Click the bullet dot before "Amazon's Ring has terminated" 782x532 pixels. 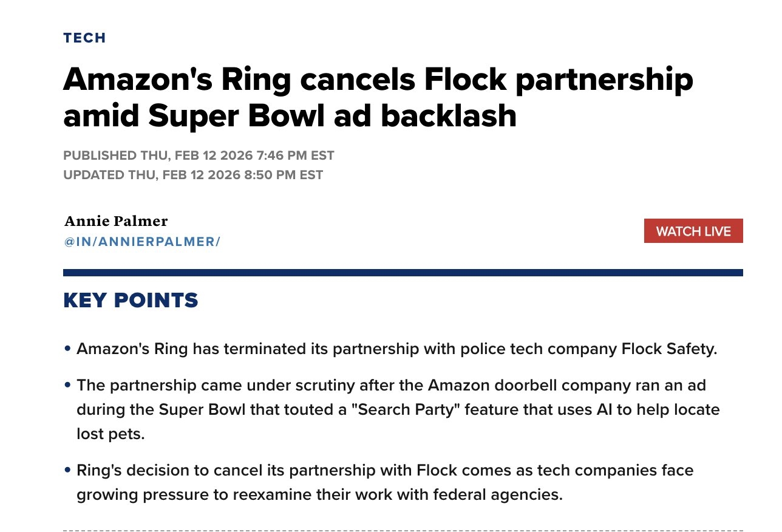pos(67,350)
